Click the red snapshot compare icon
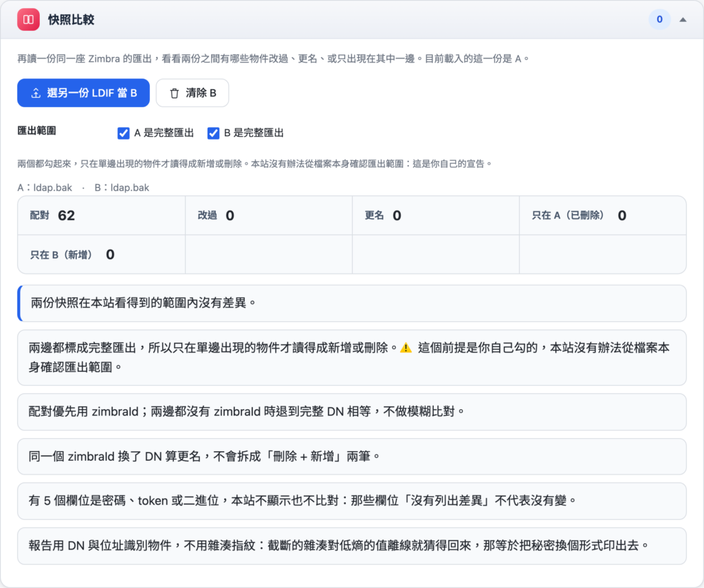 click(x=28, y=20)
